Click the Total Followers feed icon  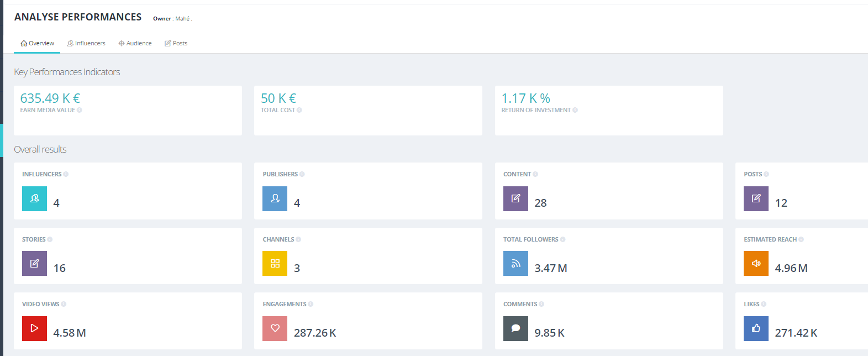[x=515, y=264]
